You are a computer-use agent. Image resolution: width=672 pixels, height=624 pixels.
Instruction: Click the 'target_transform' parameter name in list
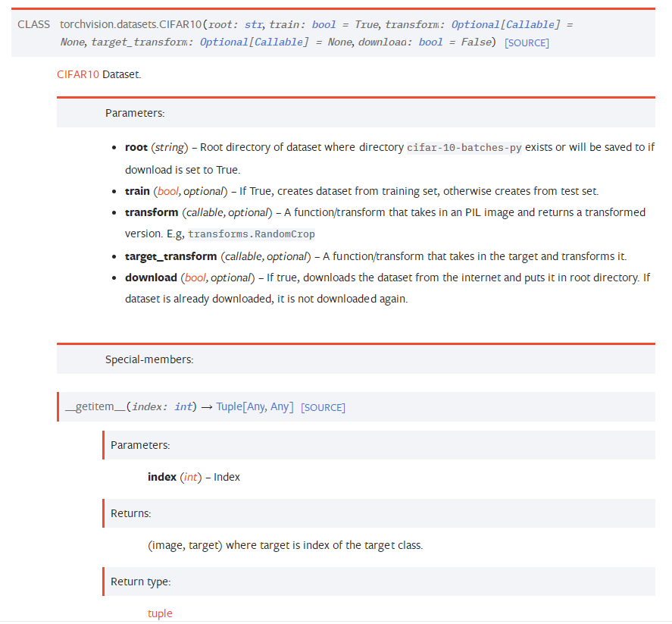(x=170, y=256)
